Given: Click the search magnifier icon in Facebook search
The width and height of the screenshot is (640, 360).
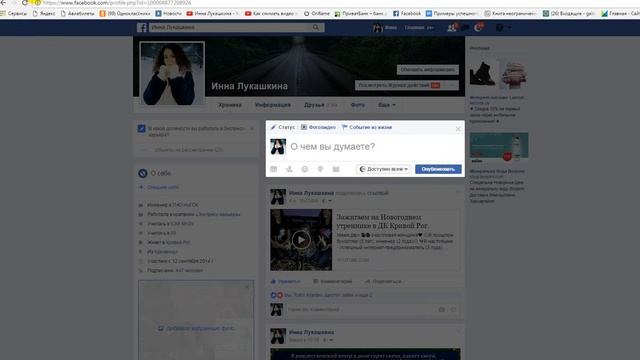Looking at the screenshot, I should tap(316, 27).
